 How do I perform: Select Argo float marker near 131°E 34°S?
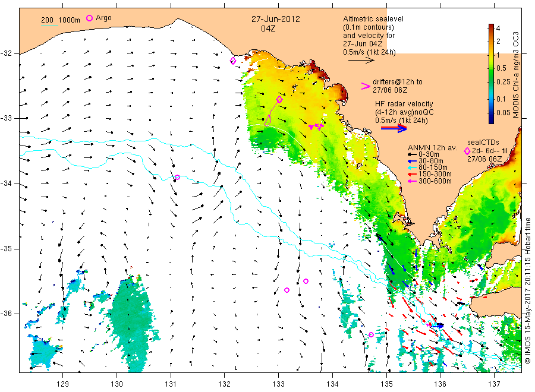click(x=177, y=177)
